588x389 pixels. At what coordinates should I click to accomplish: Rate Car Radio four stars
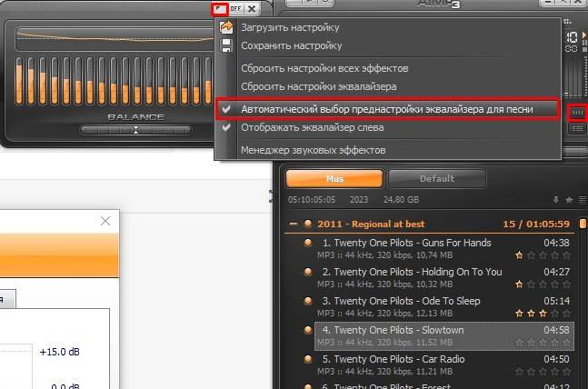tap(555, 372)
